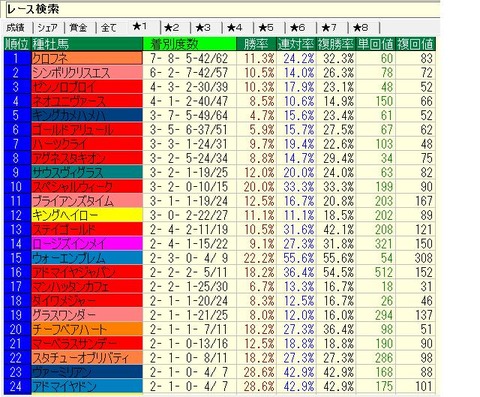Click the ブライアンズタイム sire cell
480x397 pixels.
87,201
